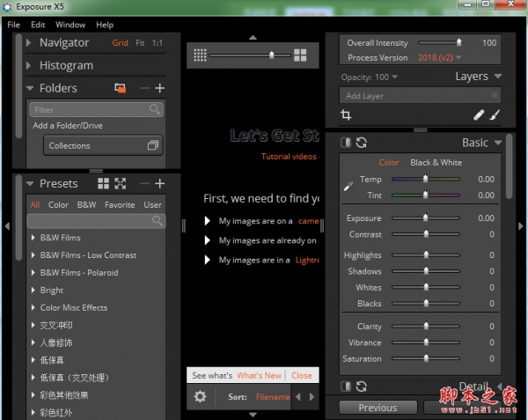This screenshot has width=528, height=420.
Task: Open the Layers panel dropdown arrow
Action: click(x=498, y=77)
